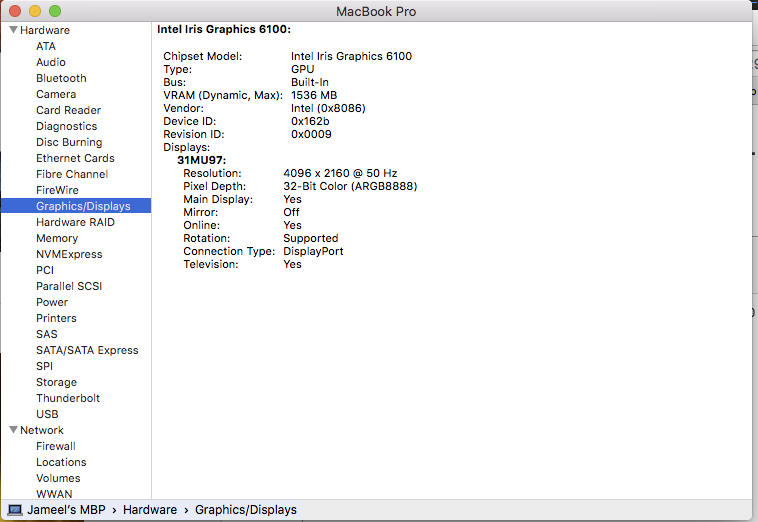Open the Bluetooth hardware entry
Screen dimensions: 758x522
[x=61, y=78]
